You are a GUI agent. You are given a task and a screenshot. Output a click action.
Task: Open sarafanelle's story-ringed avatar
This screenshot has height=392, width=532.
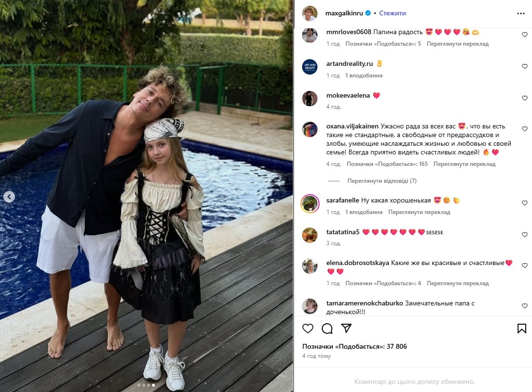pos(310,203)
